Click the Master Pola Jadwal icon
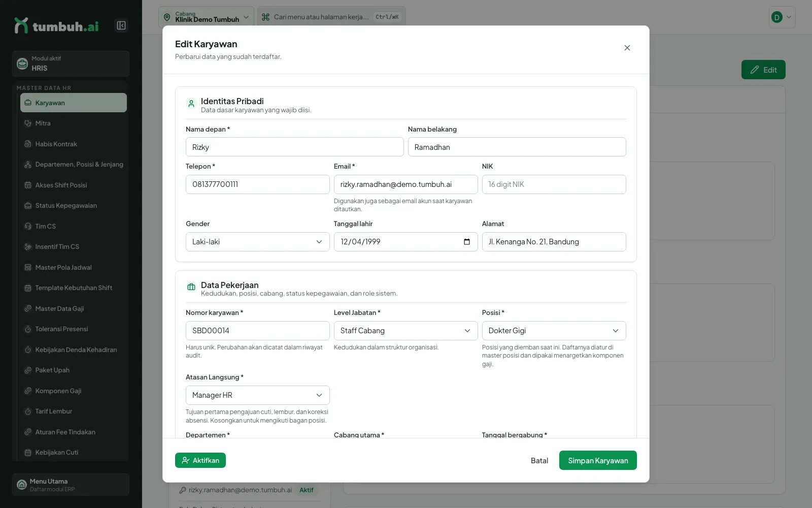812x508 pixels. coord(28,267)
